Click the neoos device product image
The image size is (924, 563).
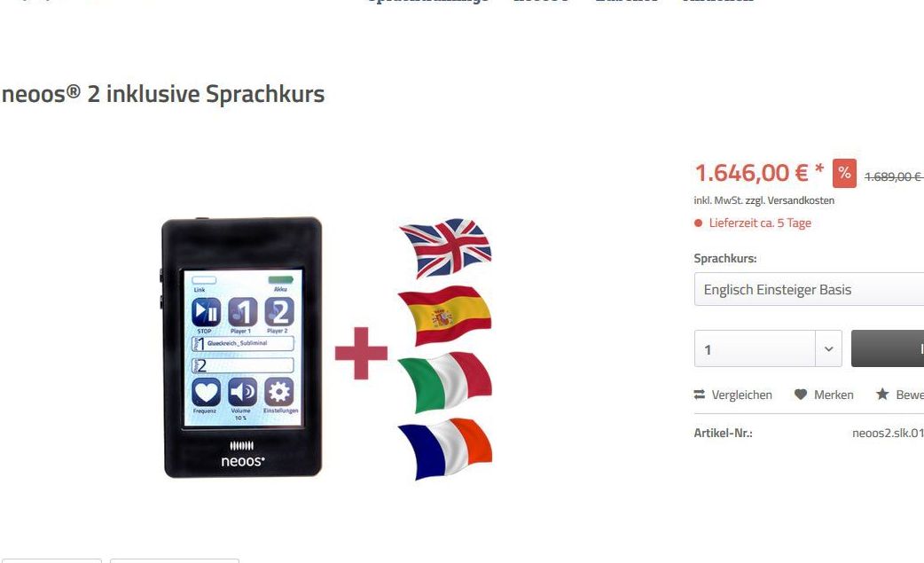pos(241,348)
